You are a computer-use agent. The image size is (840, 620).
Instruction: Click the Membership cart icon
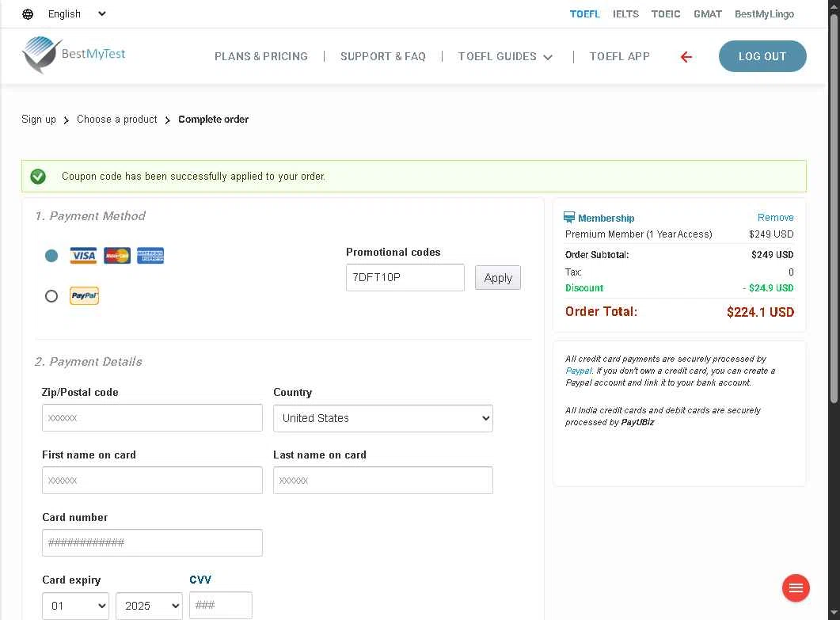pyautogui.click(x=569, y=217)
